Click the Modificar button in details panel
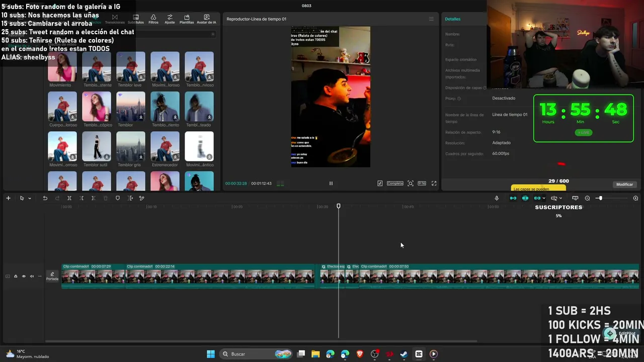644x362 pixels. click(624, 185)
